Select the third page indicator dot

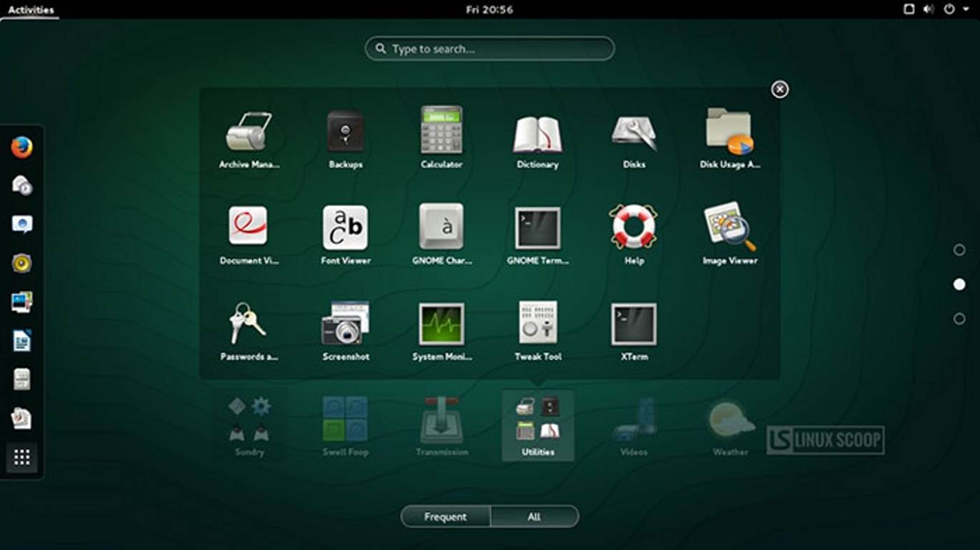point(959,319)
